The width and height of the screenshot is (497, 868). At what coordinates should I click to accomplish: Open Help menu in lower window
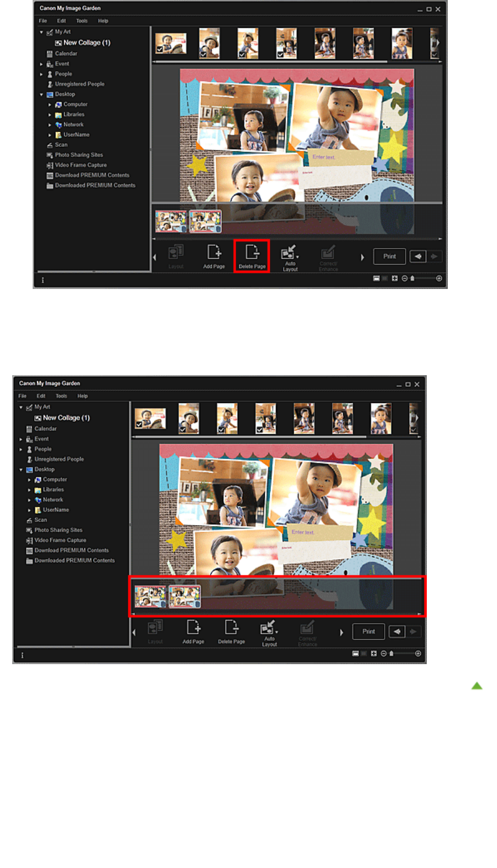click(82, 396)
